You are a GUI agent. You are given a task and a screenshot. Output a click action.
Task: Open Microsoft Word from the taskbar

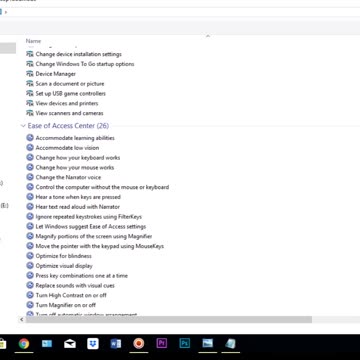coord(116,343)
